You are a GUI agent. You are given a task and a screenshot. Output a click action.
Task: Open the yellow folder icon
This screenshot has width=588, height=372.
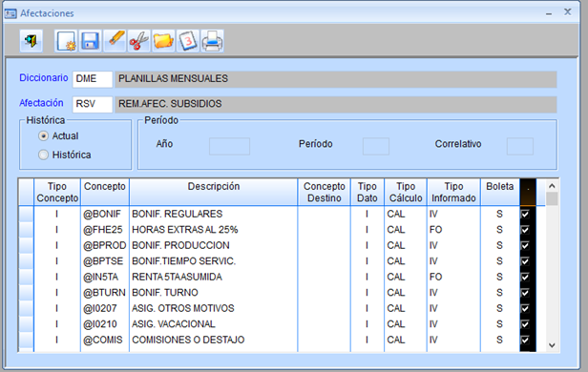click(163, 41)
